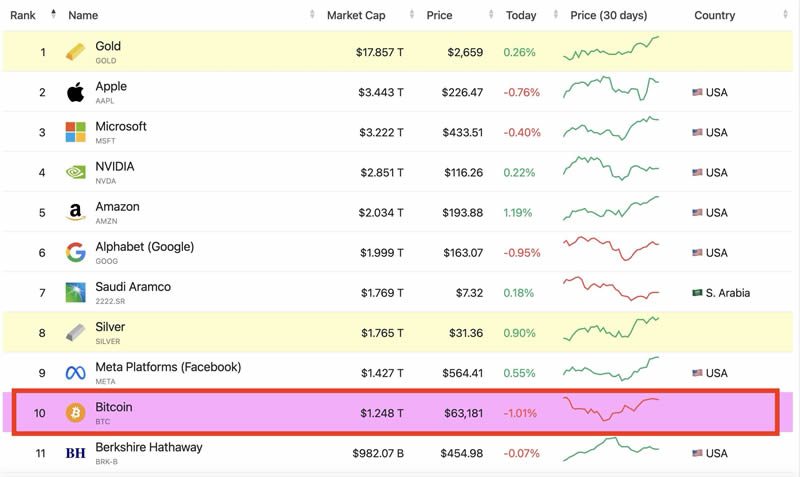Viewport: 800px width, 477px height.
Task: Click the Amazon logo icon
Action: tap(75, 213)
